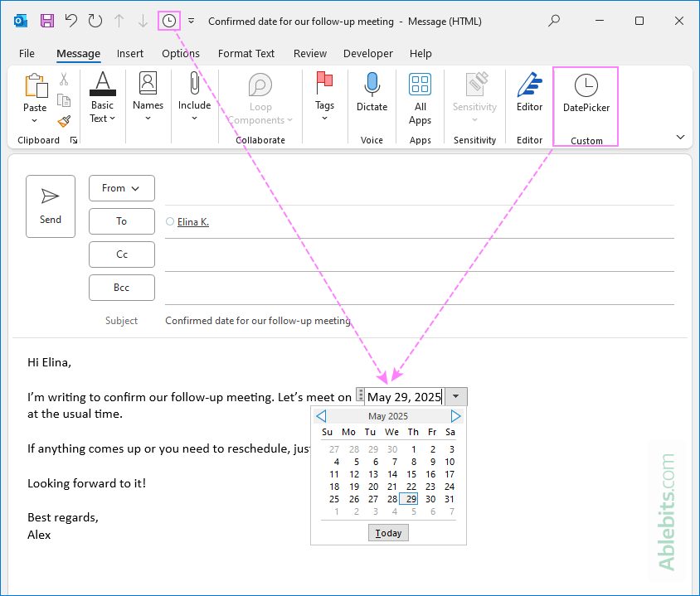Click the 'Hi Elina,' greeting line

click(49, 362)
